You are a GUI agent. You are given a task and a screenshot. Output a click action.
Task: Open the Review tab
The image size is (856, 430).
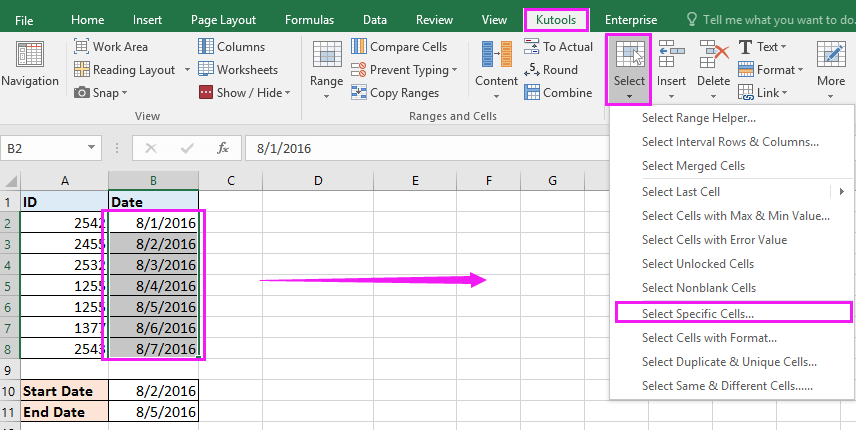tap(435, 20)
